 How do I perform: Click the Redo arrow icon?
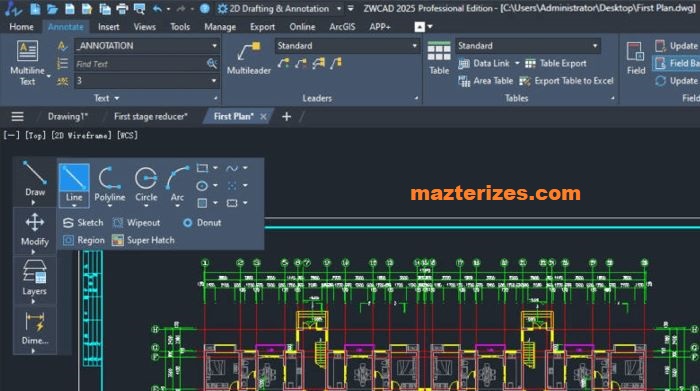tap(181, 8)
